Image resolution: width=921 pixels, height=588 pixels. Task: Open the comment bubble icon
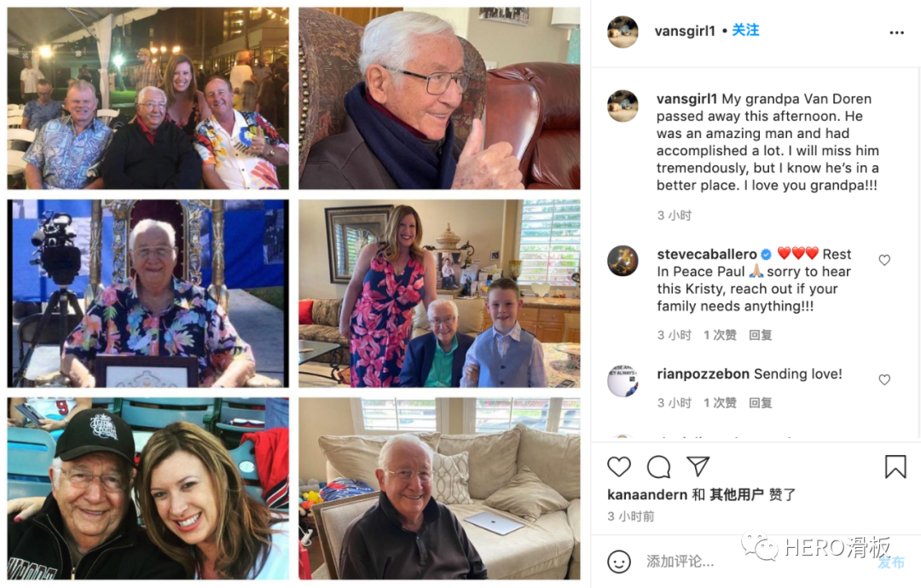(658, 466)
